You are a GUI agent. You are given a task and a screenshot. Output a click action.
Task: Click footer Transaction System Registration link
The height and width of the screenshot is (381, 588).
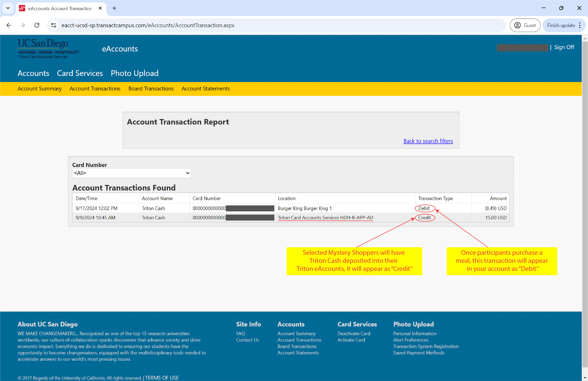426,346
